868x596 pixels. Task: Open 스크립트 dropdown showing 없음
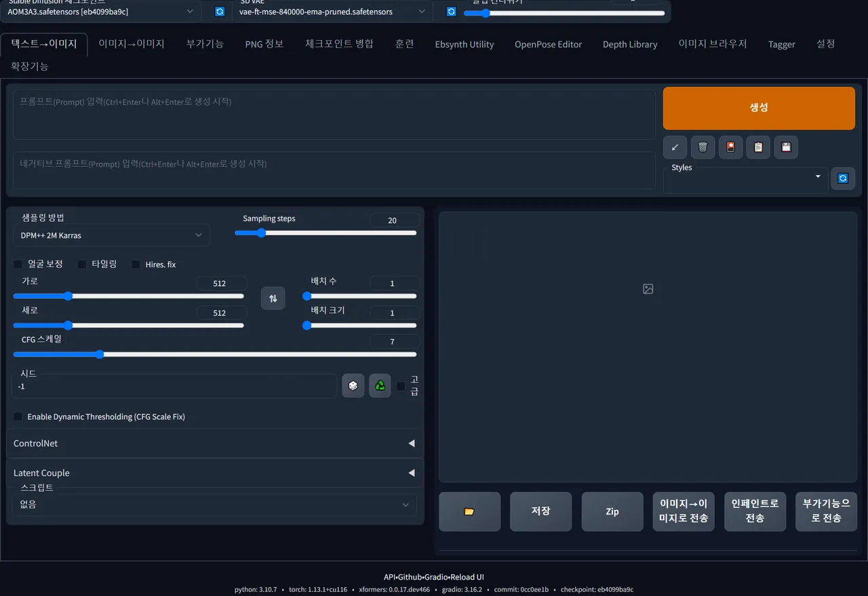[x=214, y=504]
